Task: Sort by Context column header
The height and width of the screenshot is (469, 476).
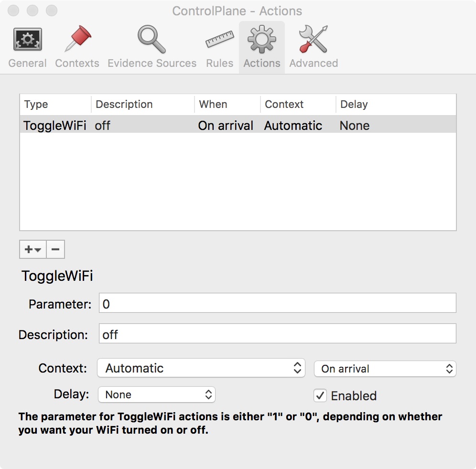Action: [x=298, y=105]
